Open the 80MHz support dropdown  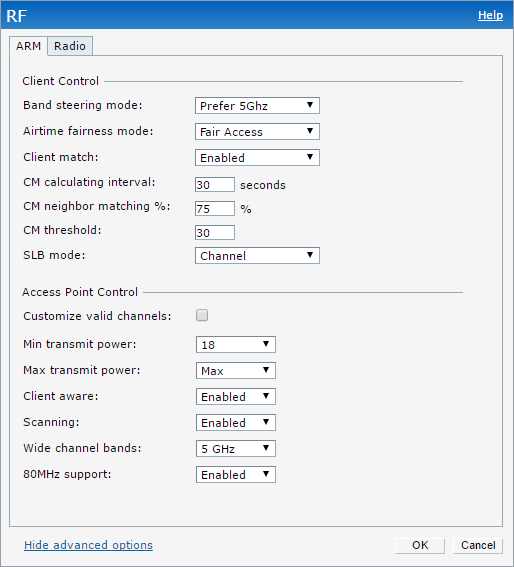click(236, 475)
